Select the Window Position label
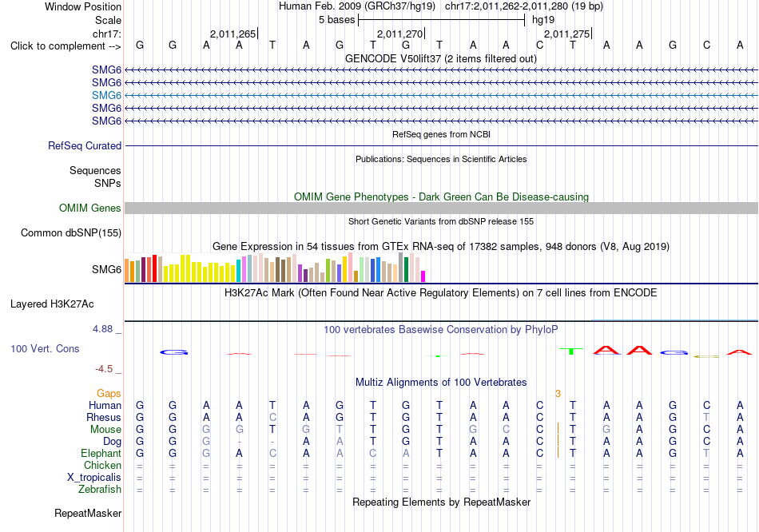The image size is (759, 532). [x=83, y=6]
